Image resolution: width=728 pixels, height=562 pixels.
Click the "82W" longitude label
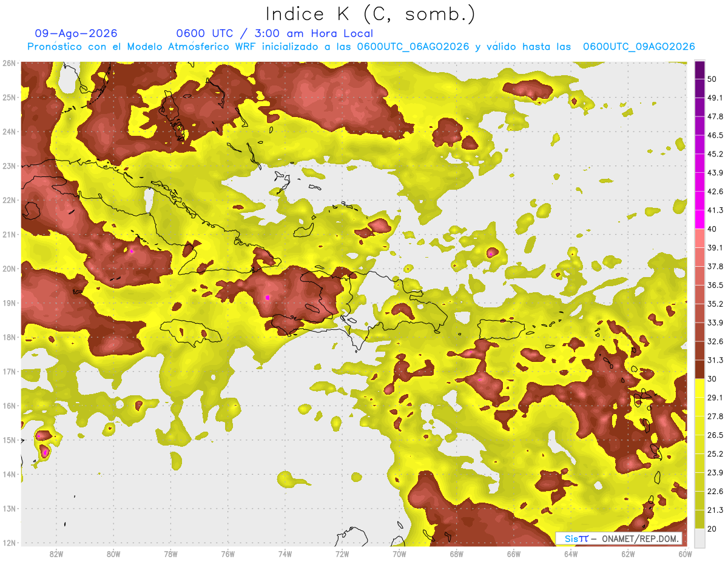tap(56, 554)
